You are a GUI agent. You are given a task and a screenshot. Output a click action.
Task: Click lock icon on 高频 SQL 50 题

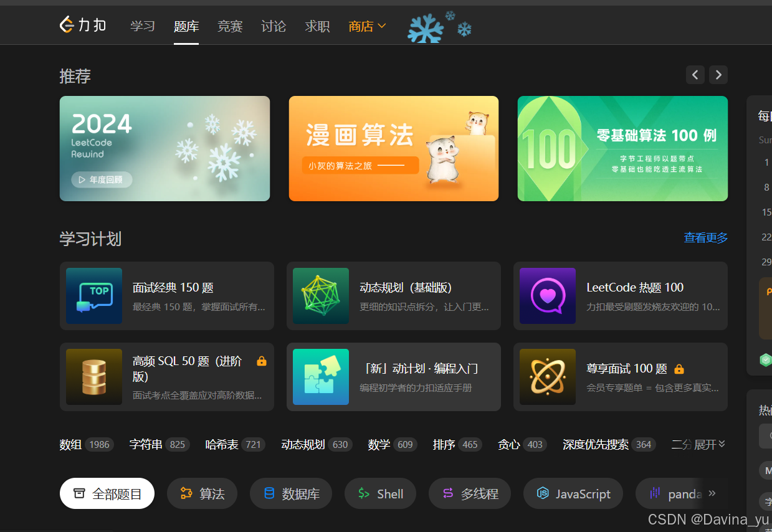pos(262,361)
